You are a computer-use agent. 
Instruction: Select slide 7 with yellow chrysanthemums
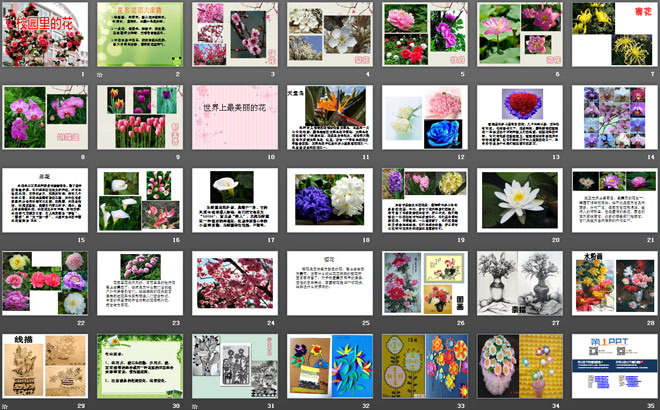(615, 34)
